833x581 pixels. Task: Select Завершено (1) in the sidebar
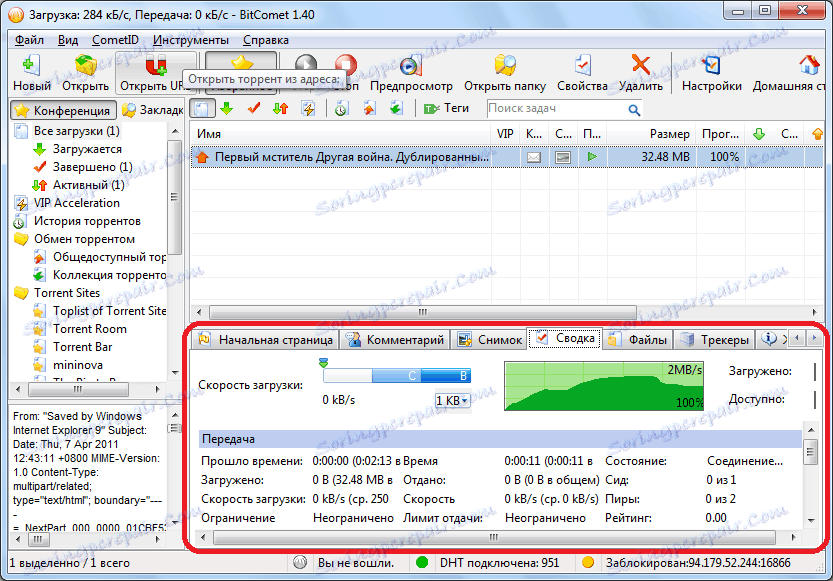tap(92, 167)
